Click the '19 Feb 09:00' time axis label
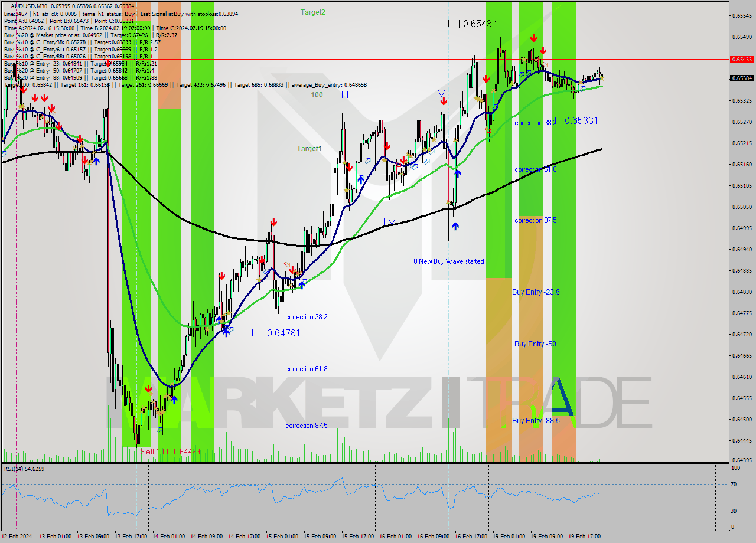Viewport: 756px width, 543px height. [x=547, y=537]
